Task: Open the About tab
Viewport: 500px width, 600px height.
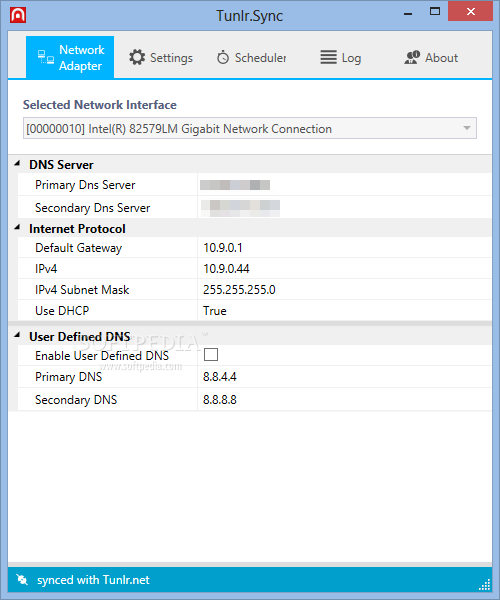Action: point(431,57)
